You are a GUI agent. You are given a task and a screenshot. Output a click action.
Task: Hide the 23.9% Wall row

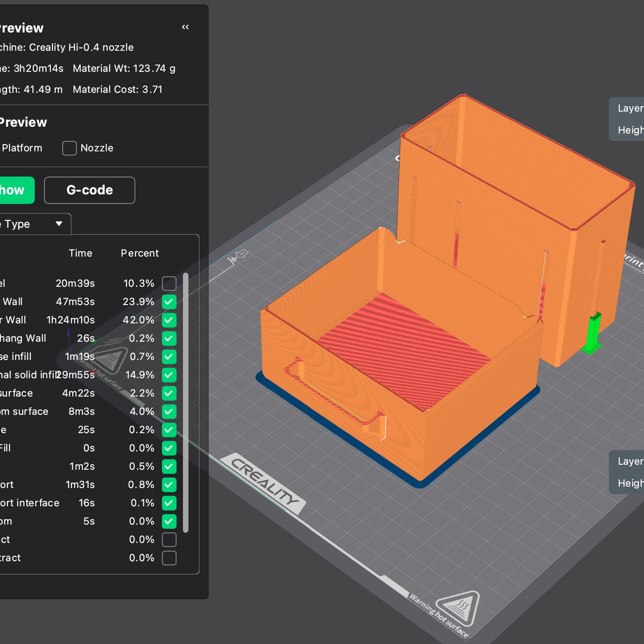click(x=169, y=302)
